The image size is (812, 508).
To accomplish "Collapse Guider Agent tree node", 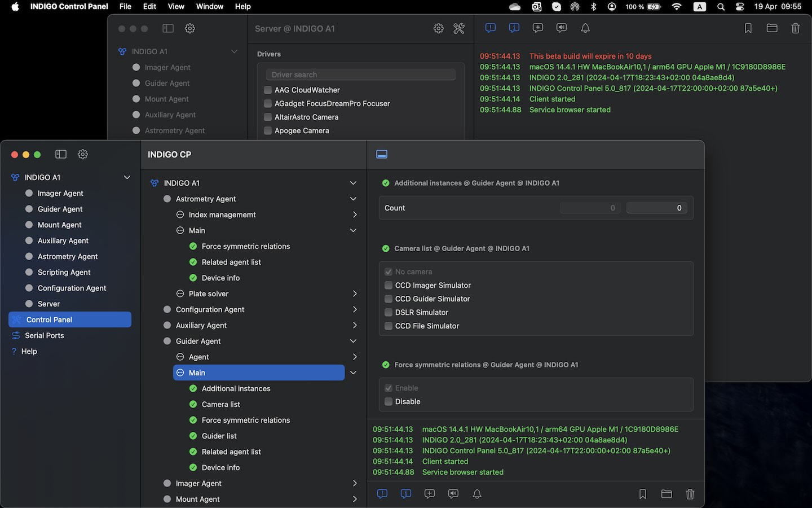I will tap(353, 341).
